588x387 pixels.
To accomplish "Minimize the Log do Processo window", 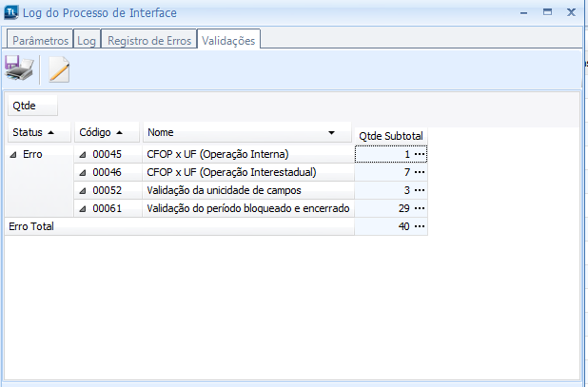I will click(x=521, y=13).
